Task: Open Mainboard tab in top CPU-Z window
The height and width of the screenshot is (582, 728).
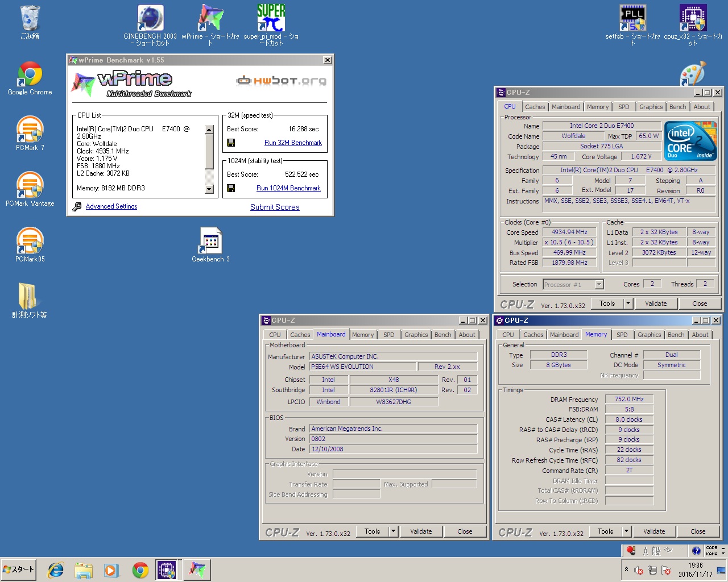Action: pos(566,107)
